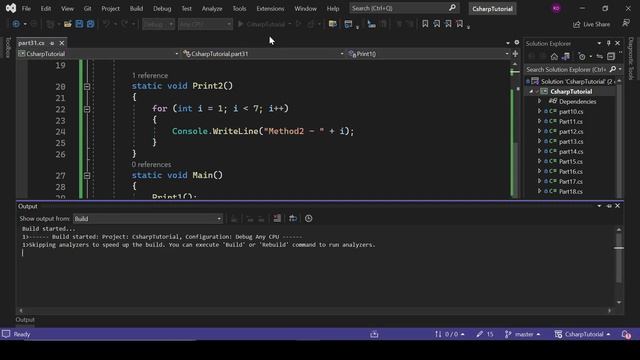Viewport: 640px width, 360px height.
Task: Click Collapse All icon in Solution Explorer
Action: click(x=611, y=56)
